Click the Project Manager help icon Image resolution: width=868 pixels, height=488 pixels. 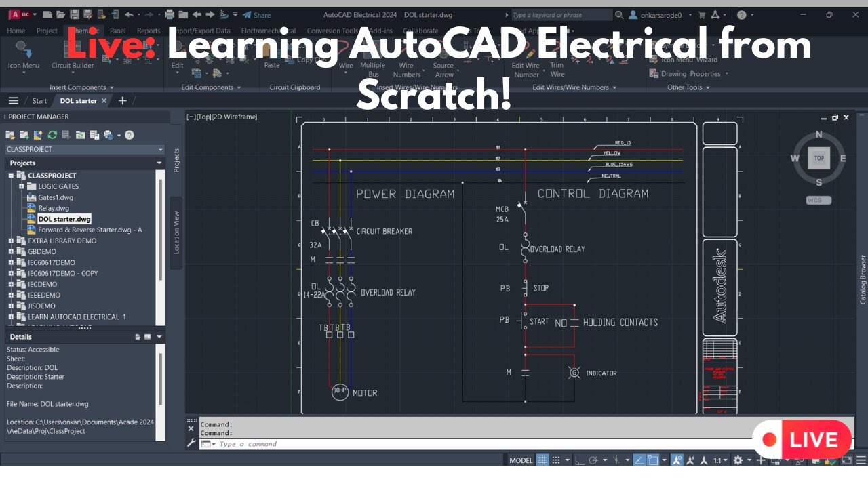(129, 135)
